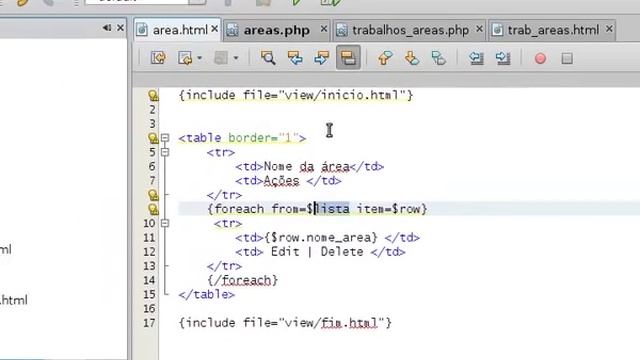Click the hint bulb on line 4
The width and height of the screenshot is (640, 360).
click(x=153, y=138)
